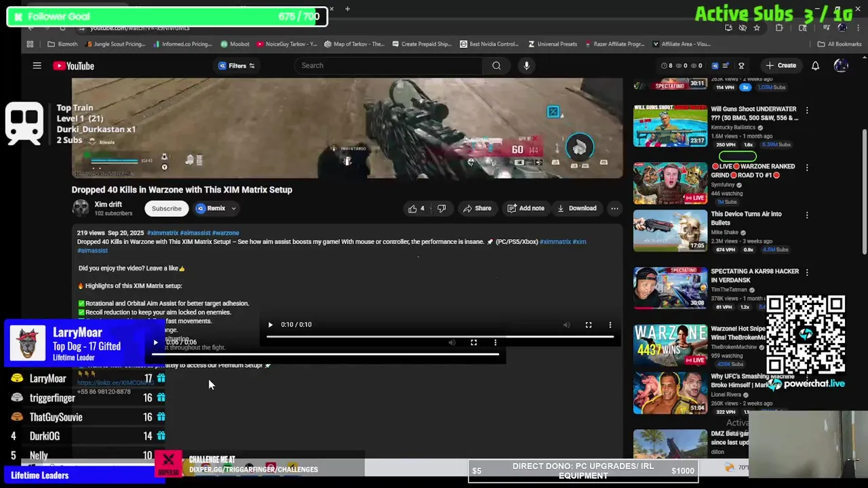The width and height of the screenshot is (868, 488).
Task: Click the browser address bar URL
Action: (140, 28)
